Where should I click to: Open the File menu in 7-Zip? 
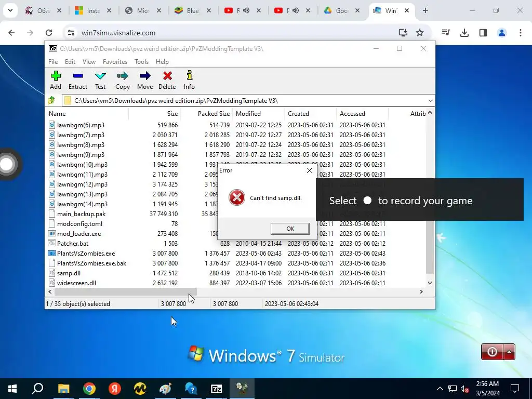(x=53, y=62)
